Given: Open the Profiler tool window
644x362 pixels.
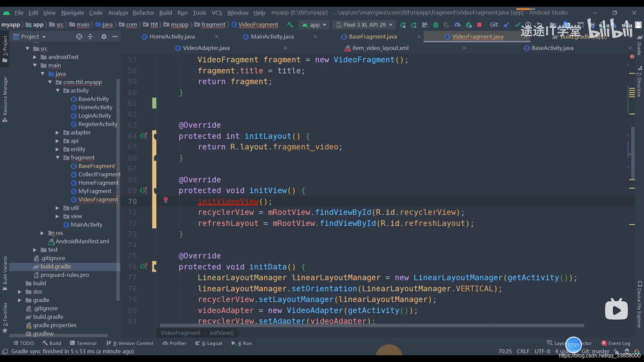Looking at the screenshot, I should tap(174, 343).
